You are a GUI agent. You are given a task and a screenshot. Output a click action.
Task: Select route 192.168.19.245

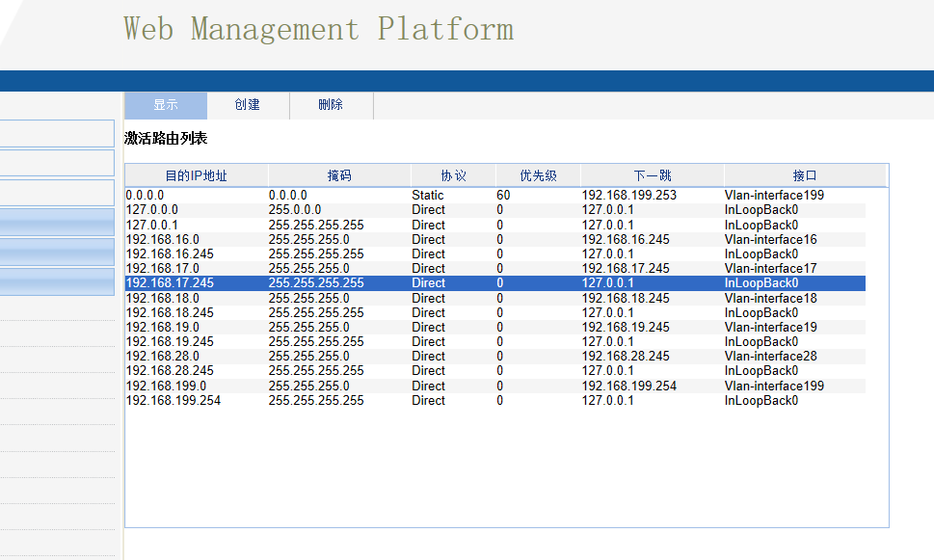(x=170, y=342)
